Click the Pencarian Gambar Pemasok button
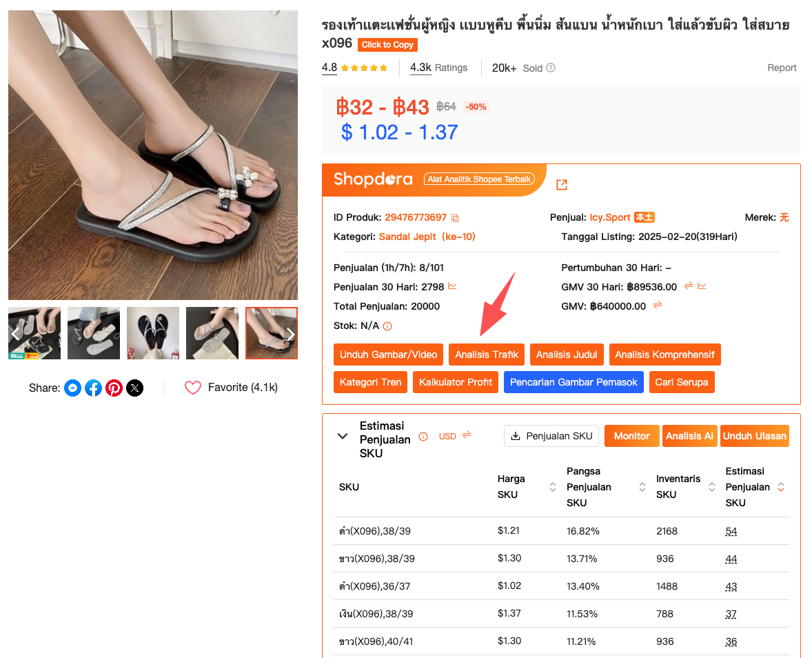 tap(574, 382)
